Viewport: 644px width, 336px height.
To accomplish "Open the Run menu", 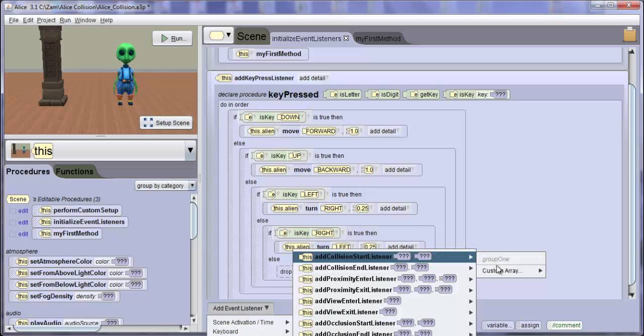I will tap(65, 20).
